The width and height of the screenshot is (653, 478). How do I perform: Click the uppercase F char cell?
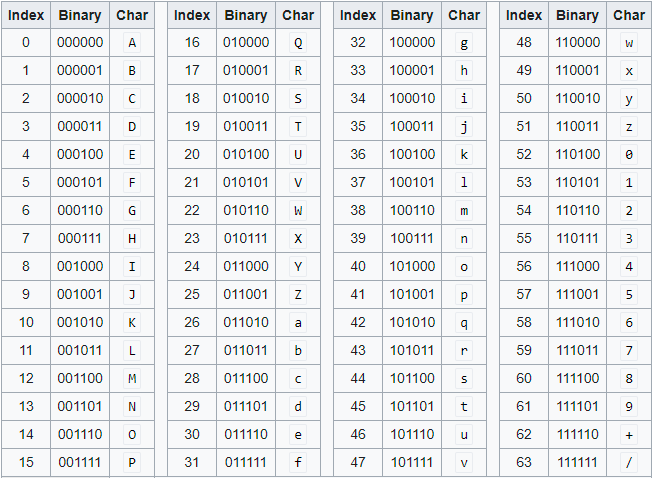pos(132,182)
